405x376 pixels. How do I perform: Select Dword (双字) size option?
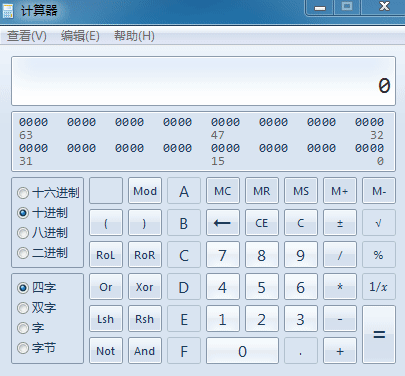[37, 308]
